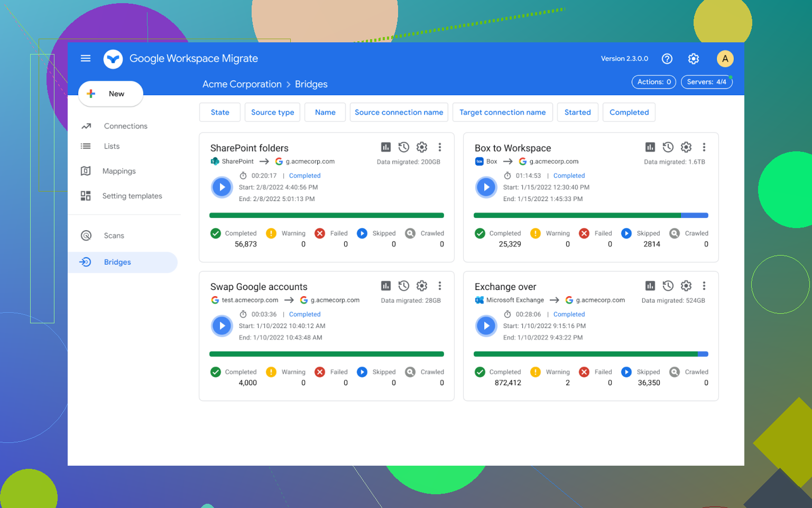This screenshot has height=508, width=812.
Task: Open settings gear in top header
Action: [694, 59]
